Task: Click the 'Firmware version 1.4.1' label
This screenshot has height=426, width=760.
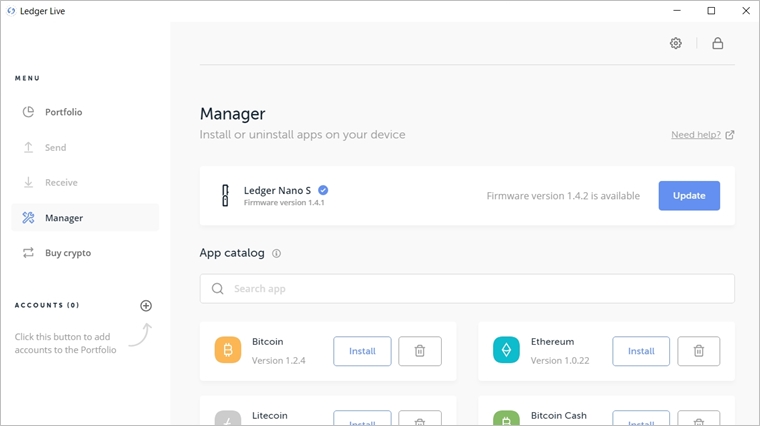Action: (x=284, y=203)
